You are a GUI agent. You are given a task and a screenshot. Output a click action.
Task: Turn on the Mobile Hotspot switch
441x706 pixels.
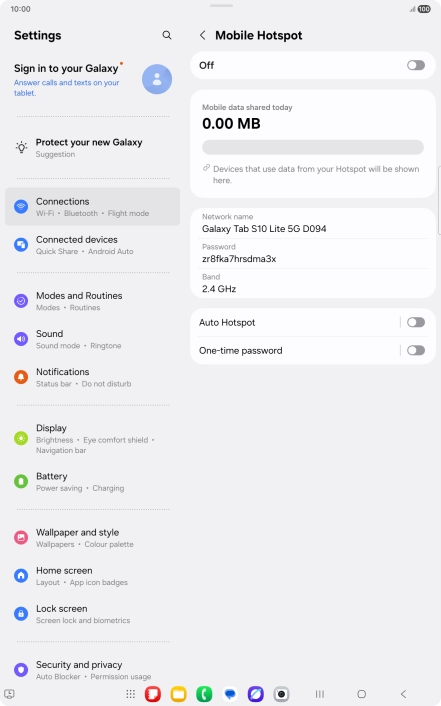[x=416, y=65]
